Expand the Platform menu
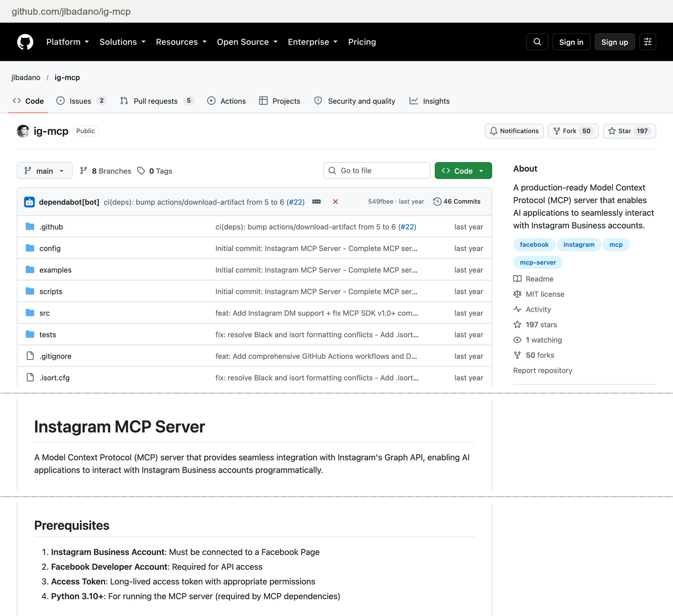The image size is (673, 616). pos(68,42)
